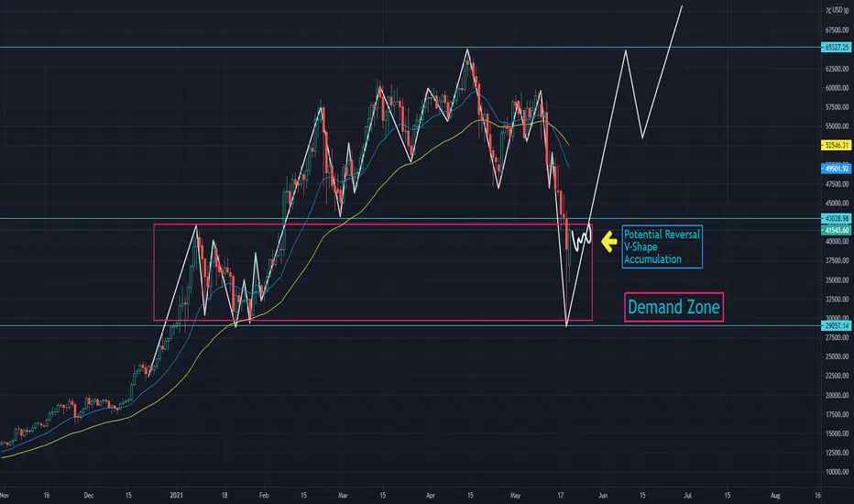Click the 45000.00 price axis value
This screenshot has height=504, width=854.
click(x=837, y=203)
